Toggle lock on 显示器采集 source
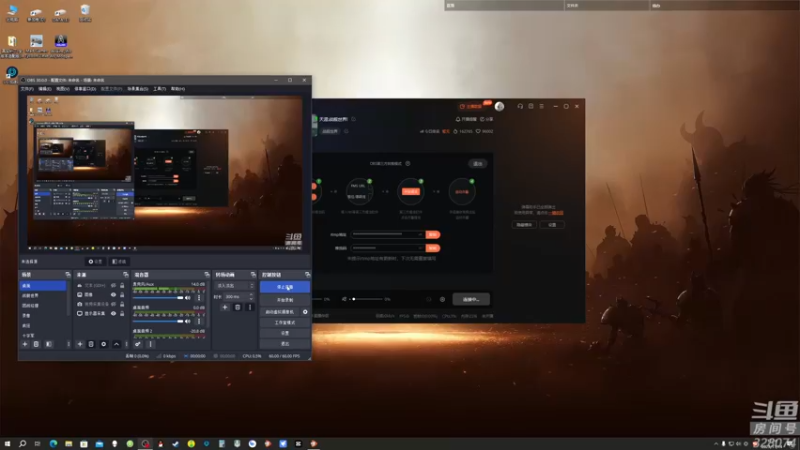 click(x=122, y=313)
